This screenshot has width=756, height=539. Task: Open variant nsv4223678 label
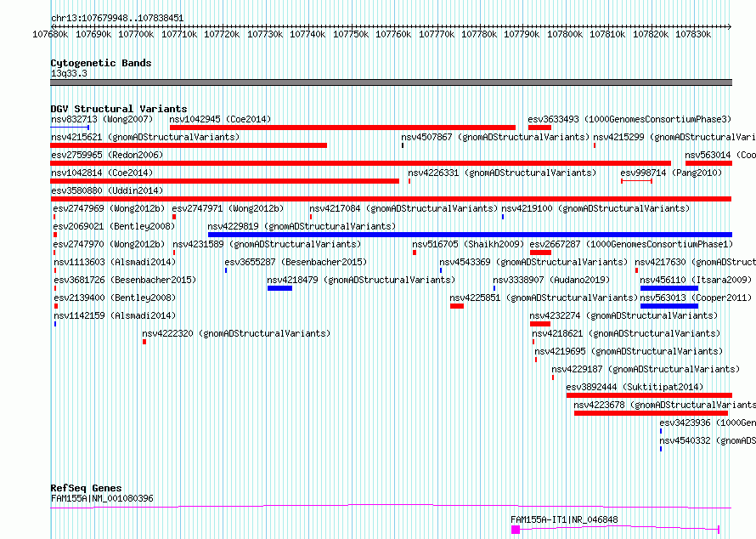(x=665, y=405)
